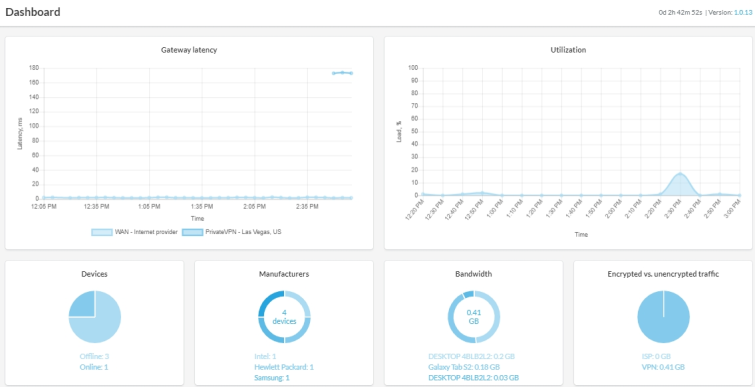Click the Load, % axis title
The width and height of the screenshot is (755, 387).
tap(399, 132)
